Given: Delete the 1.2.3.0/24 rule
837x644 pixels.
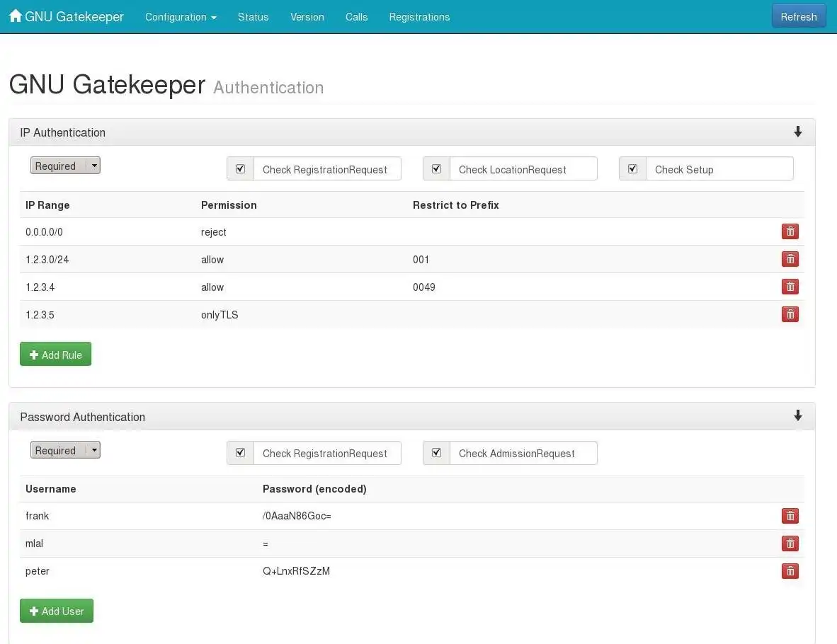Looking at the screenshot, I should point(790,259).
